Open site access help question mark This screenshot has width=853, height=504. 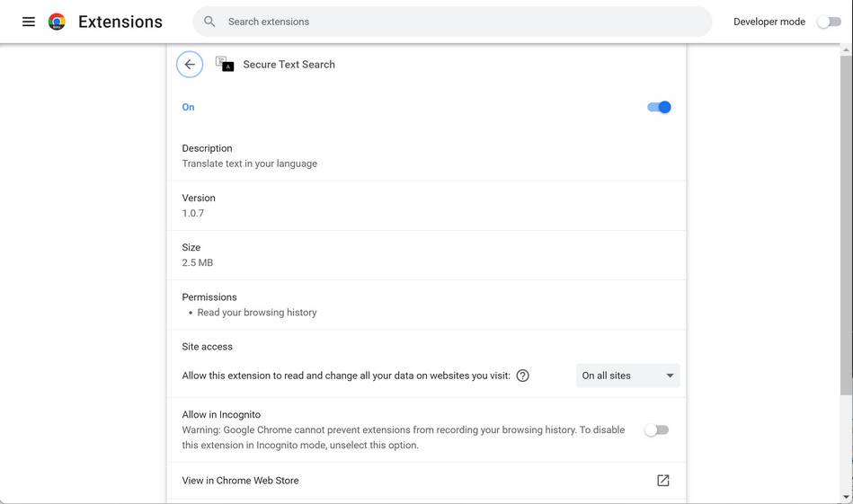tap(522, 376)
